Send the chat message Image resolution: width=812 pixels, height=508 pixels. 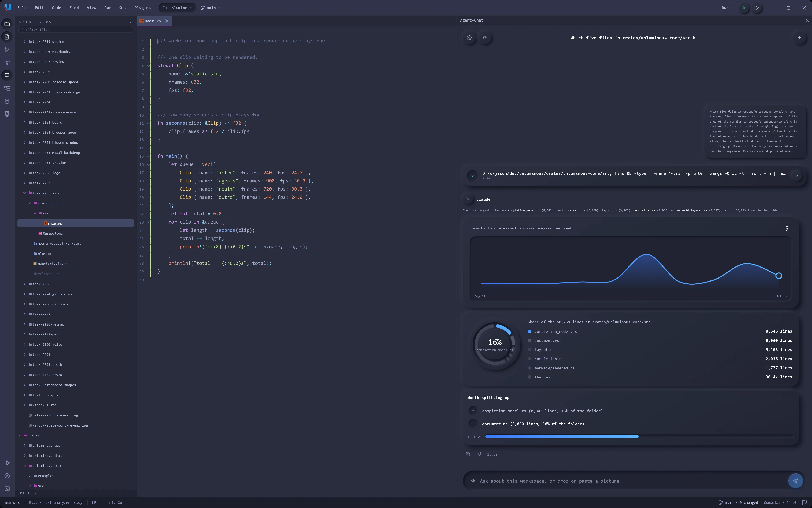click(x=795, y=481)
